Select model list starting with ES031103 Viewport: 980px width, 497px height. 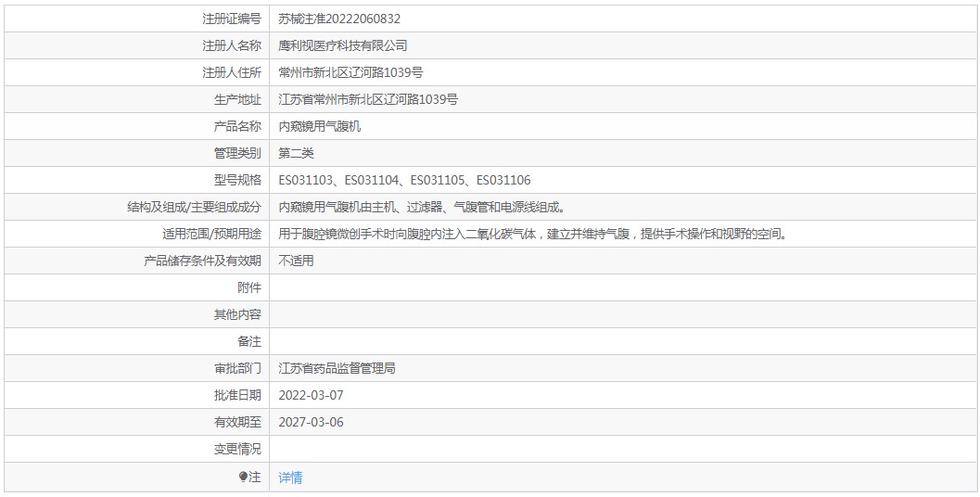pos(404,180)
